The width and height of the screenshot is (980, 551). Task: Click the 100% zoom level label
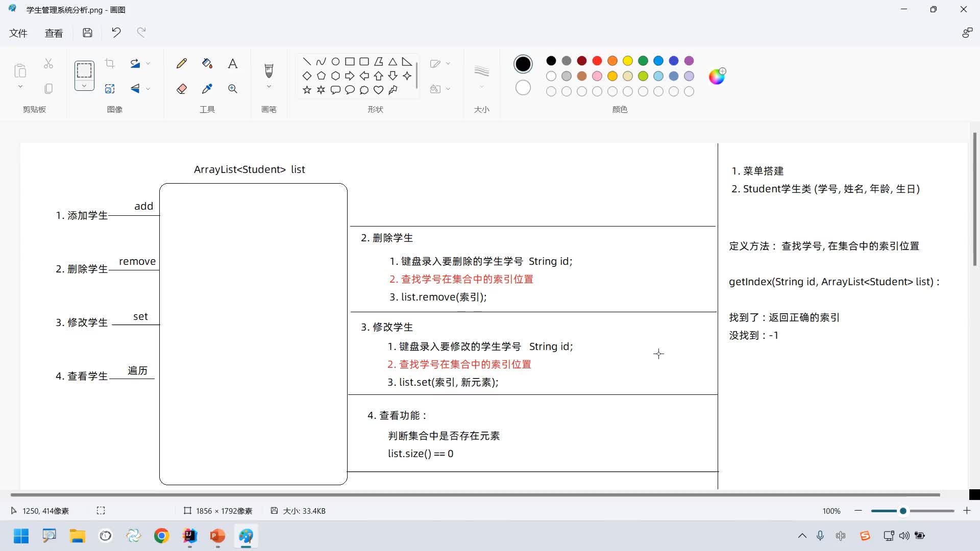tap(831, 511)
